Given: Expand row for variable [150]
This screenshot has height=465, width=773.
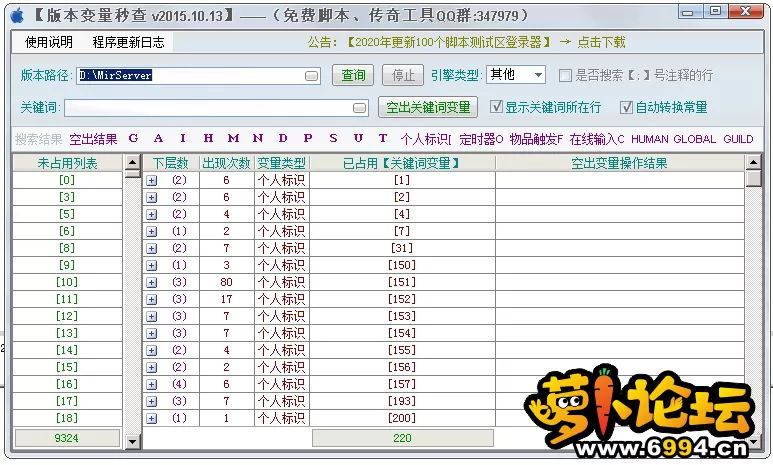Looking at the screenshot, I should coord(152,266).
